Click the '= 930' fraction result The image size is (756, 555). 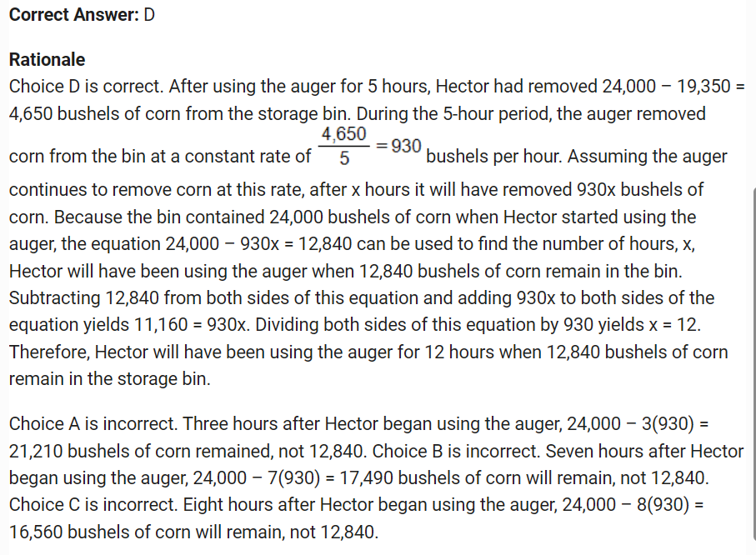[x=399, y=147]
